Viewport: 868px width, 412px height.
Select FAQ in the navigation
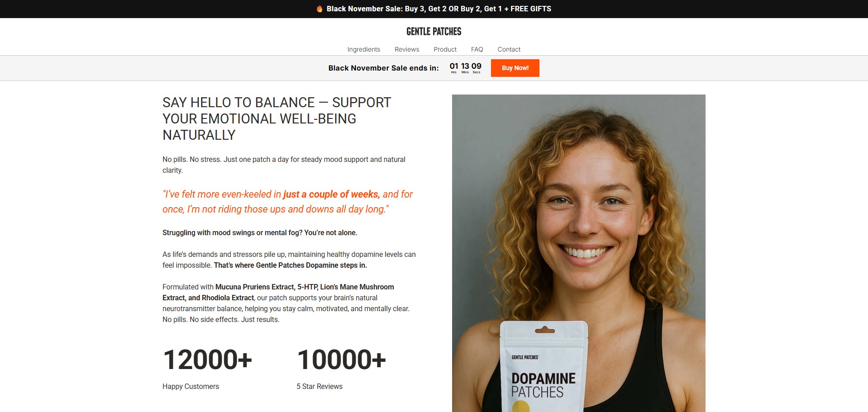click(x=477, y=49)
